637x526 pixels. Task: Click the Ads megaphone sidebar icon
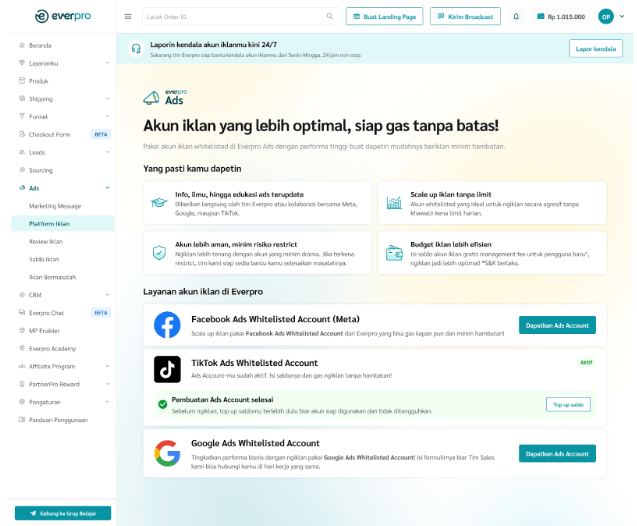(x=22, y=188)
